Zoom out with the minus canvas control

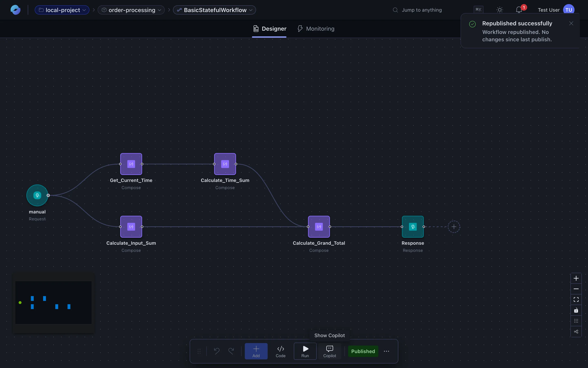[x=576, y=289]
